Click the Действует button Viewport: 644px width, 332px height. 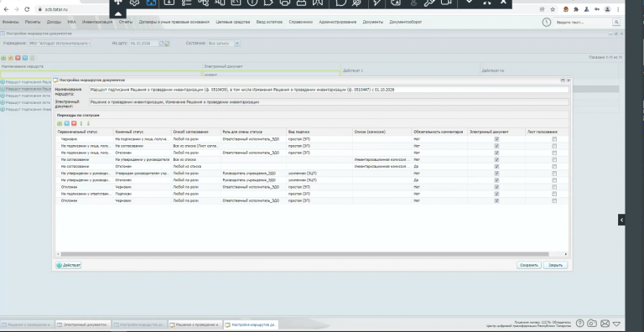(x=69, y=266)
